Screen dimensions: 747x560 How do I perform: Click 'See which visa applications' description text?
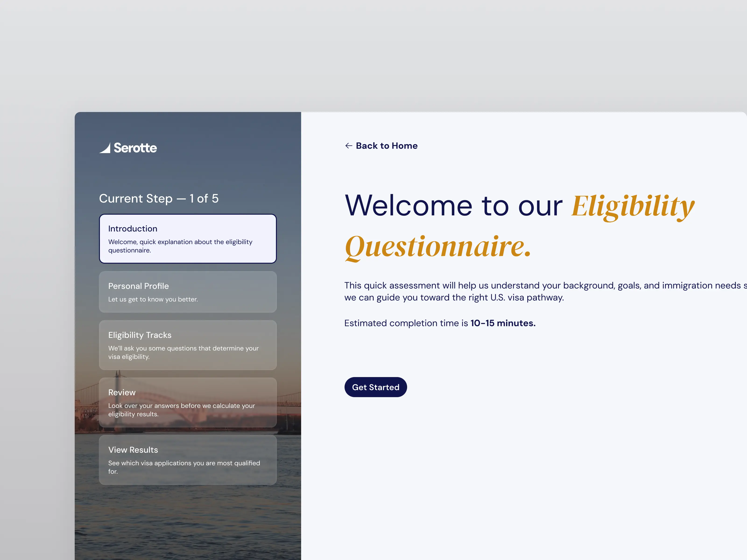(184, 467)
